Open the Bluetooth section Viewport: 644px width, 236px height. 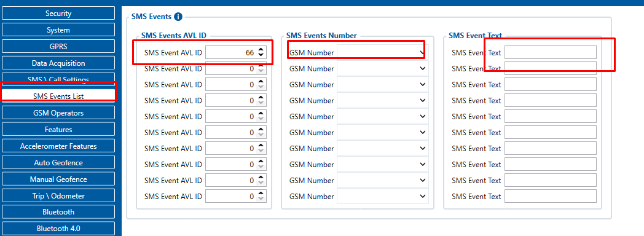point(58,212)
